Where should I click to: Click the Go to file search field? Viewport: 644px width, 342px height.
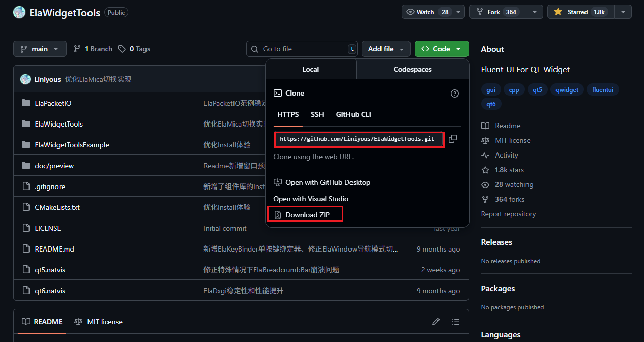[x=302, y=49]
